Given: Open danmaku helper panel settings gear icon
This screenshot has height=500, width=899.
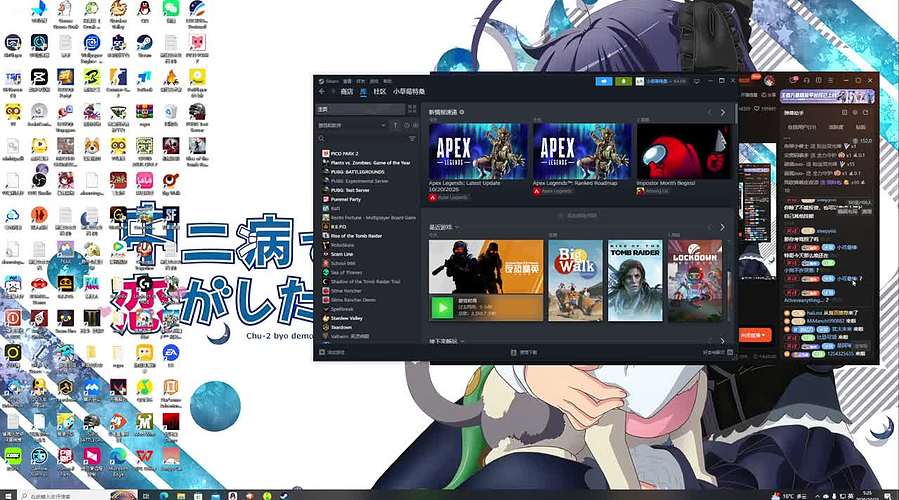Looking at the screenshot, I should [855, 113].
